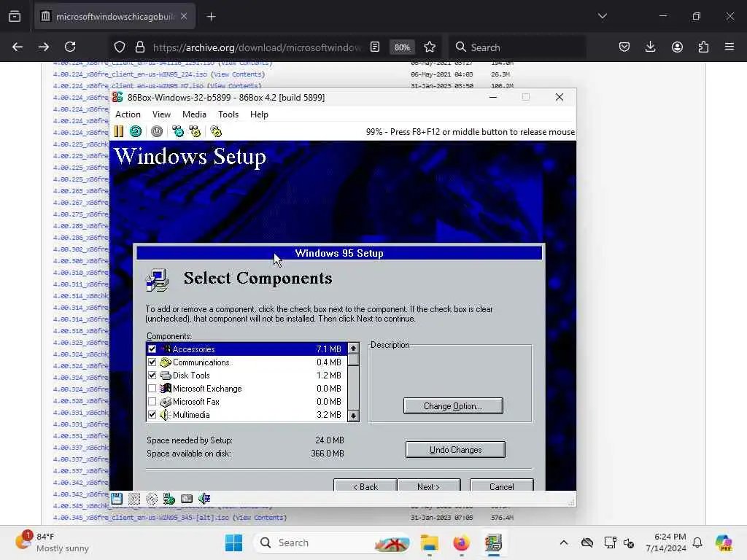Click components list scroll down arrow

(x=353, y=416)
